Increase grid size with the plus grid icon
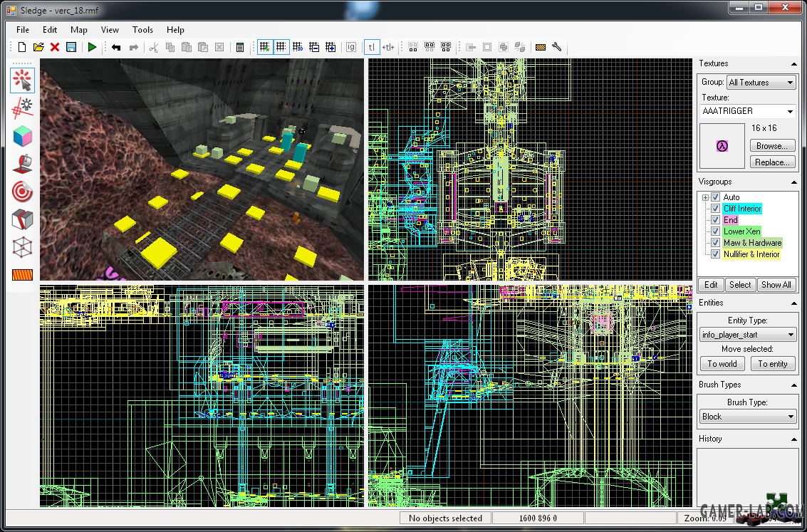The height and width of the screenshot is (532, 807). [330, 47]
